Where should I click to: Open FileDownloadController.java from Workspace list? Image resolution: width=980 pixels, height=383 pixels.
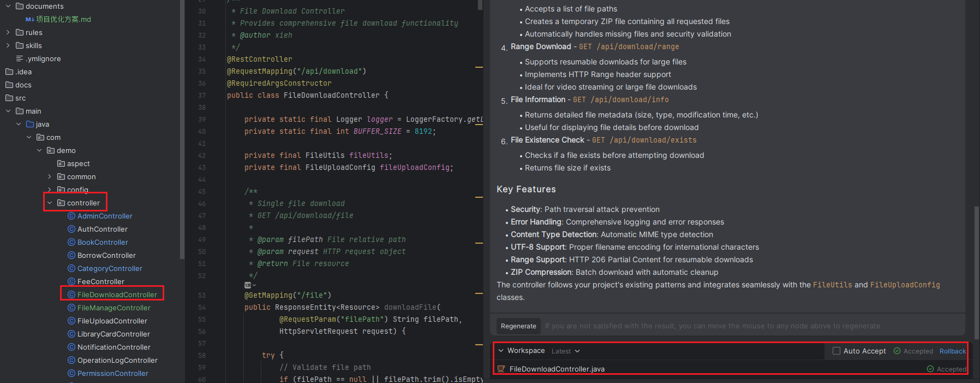(557, 369)
